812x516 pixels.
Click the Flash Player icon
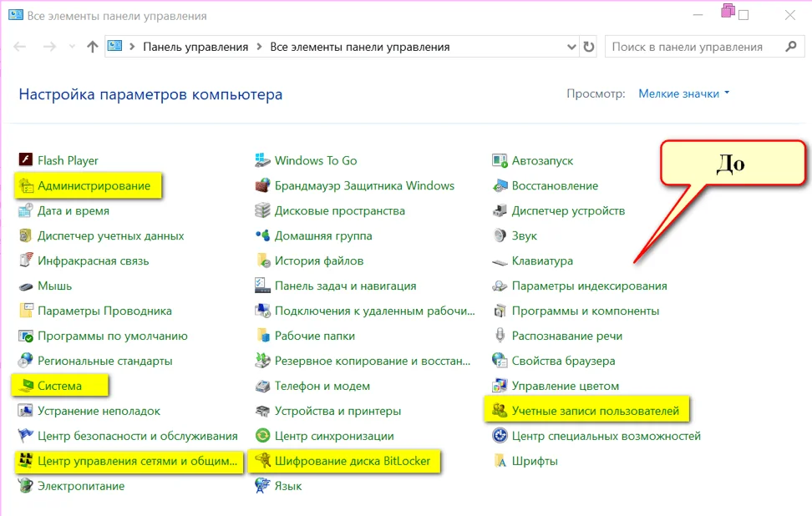(x=25, y=160)
